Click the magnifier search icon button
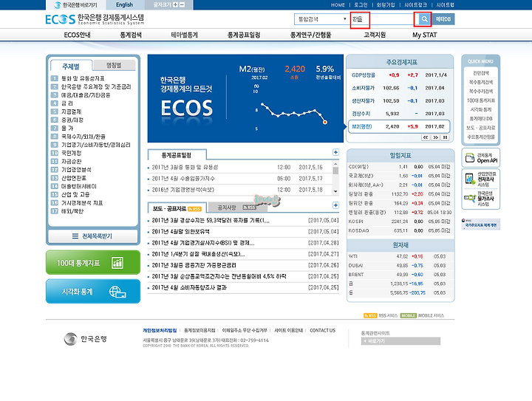 point(424,19)
